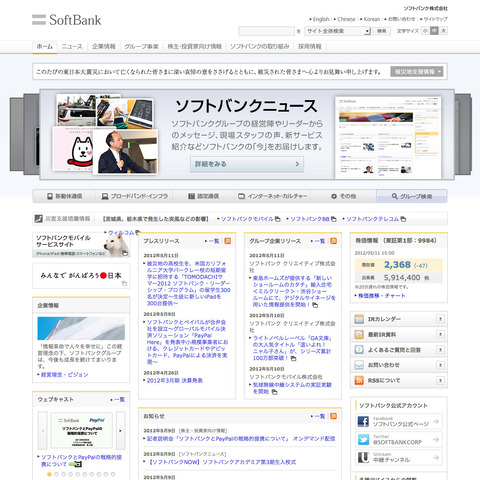The image size is (480, 480).
Task: Open the サイトマップ link
Action: (x=435, y=19)
